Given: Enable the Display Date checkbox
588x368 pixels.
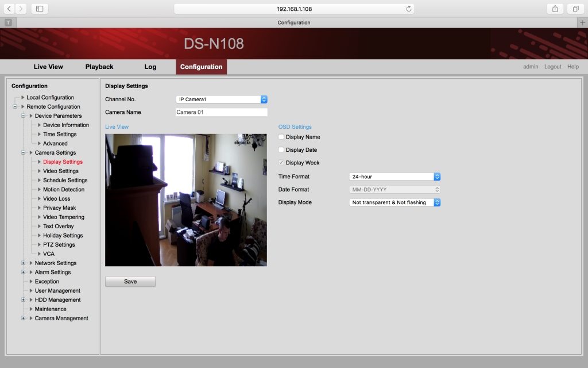Looking at the screenshot, I should (x=281, y=150).
